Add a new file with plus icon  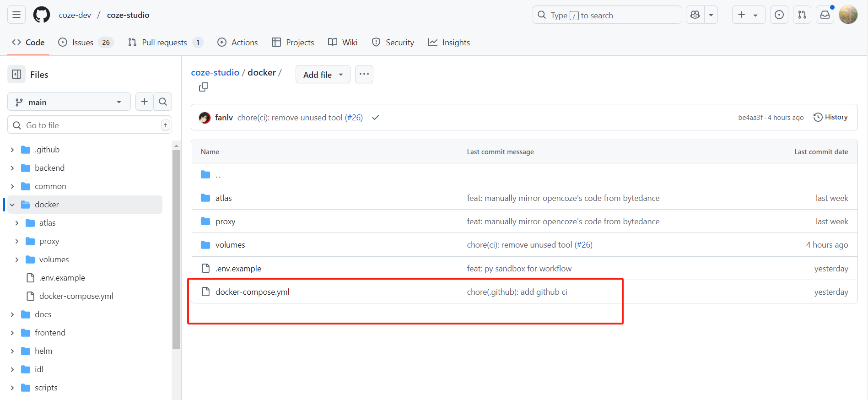[145, 102]
